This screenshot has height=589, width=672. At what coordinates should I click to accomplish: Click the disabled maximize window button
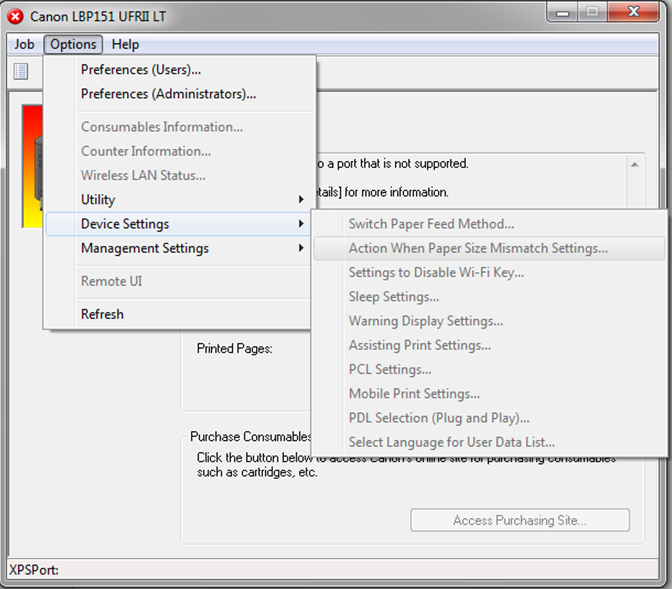pos(592,12)
